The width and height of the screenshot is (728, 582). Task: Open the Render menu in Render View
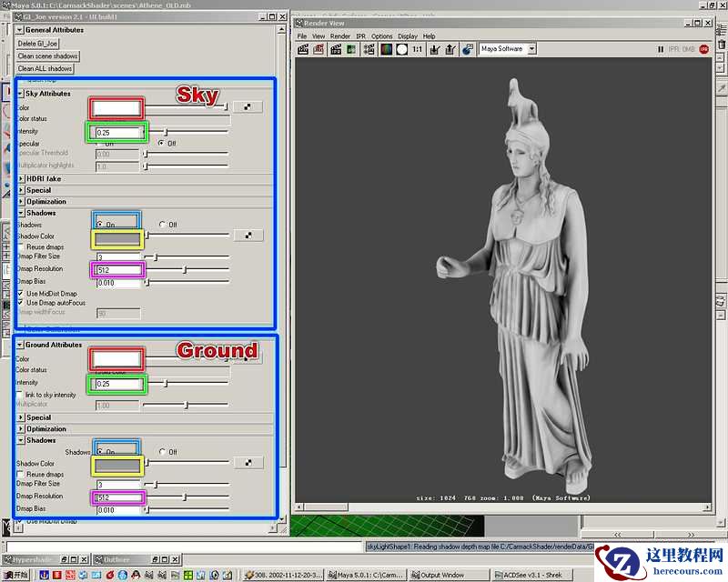point(340,36)
